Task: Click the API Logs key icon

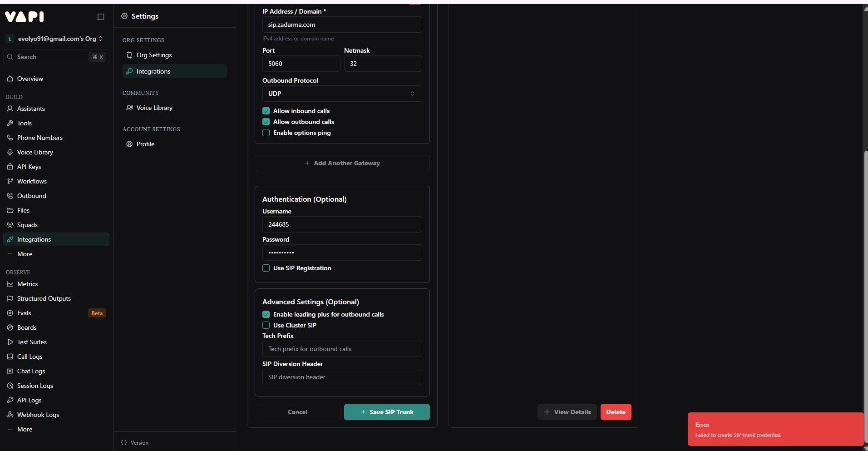Action: (x=10, y=400)
